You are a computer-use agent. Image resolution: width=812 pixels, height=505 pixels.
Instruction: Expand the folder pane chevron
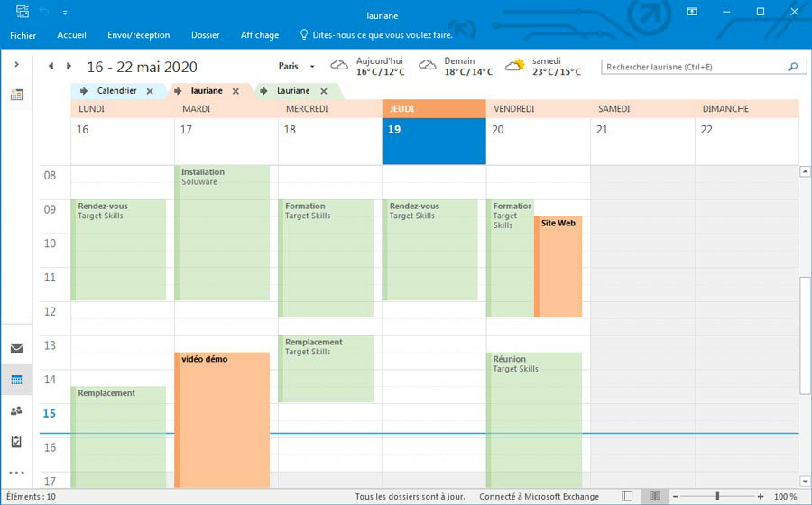click(16, 64)
